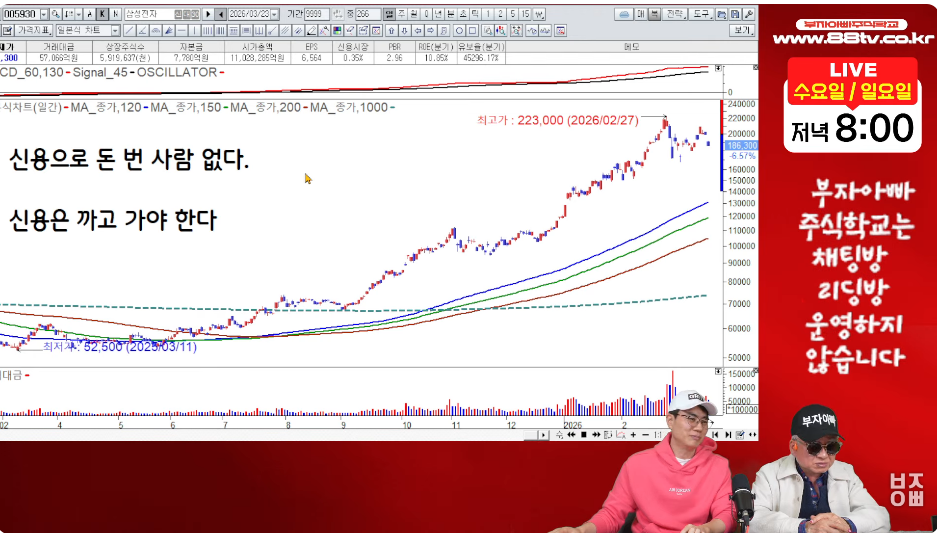The width and height of the screenshot is (937, 533).
Task: Select the daily (일) chart period
Action: [x=389, y=14]
